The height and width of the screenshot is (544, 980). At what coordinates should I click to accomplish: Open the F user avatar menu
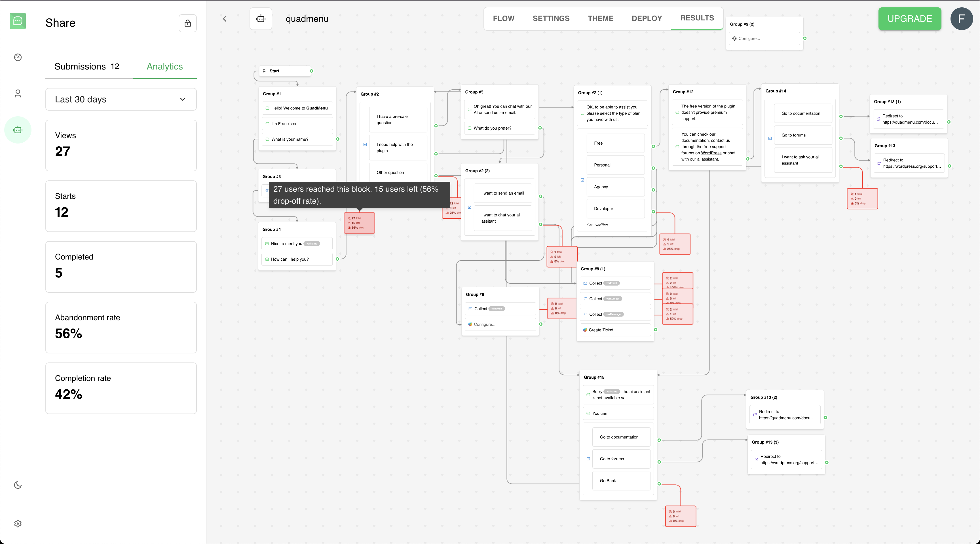961,19
